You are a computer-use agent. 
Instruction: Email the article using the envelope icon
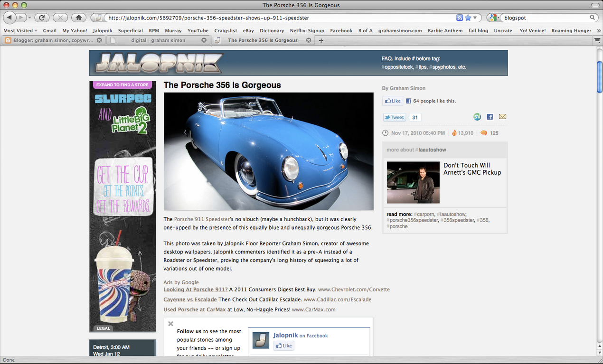pyautogui.click(x=502, y=116)
